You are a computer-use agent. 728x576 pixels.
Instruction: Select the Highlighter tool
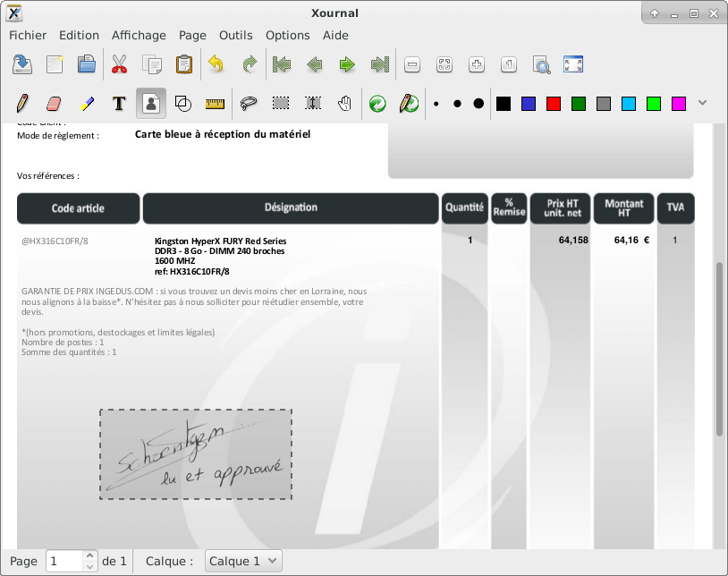coord(87,103)
